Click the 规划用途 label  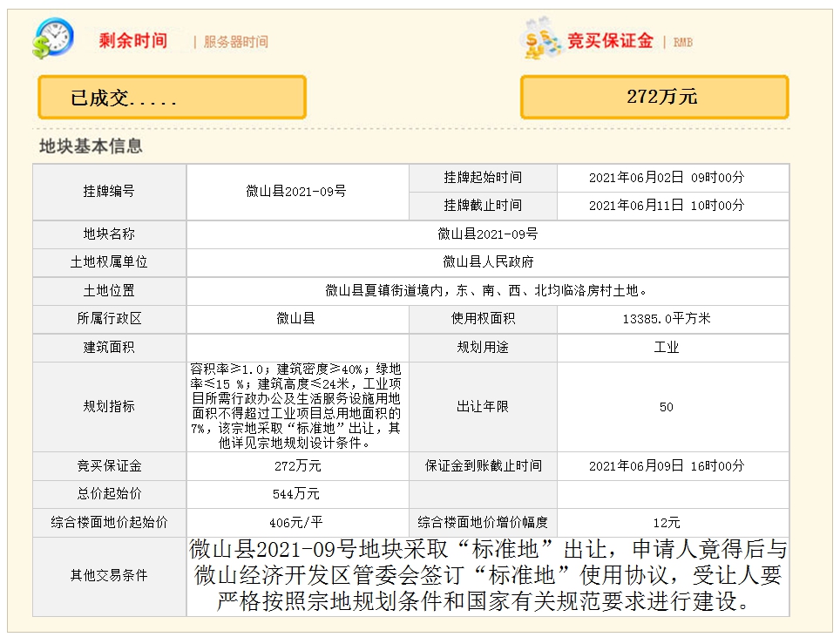[483, 348]
